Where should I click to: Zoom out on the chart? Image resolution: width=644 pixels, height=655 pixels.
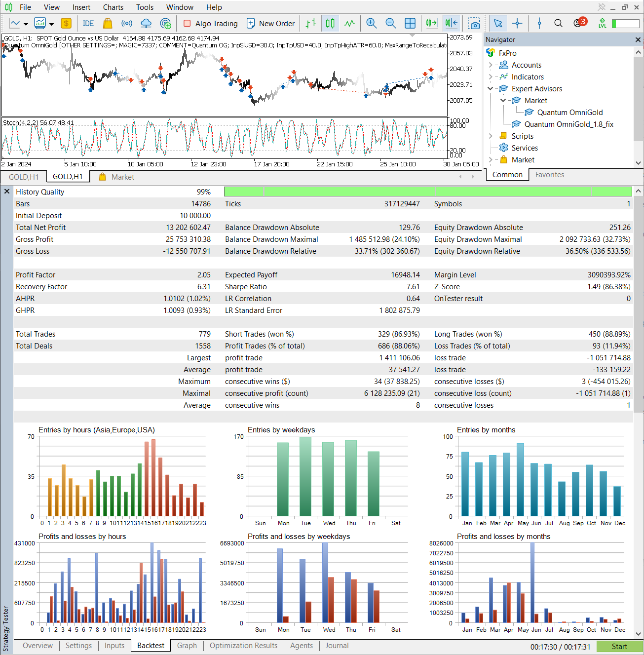390,23
